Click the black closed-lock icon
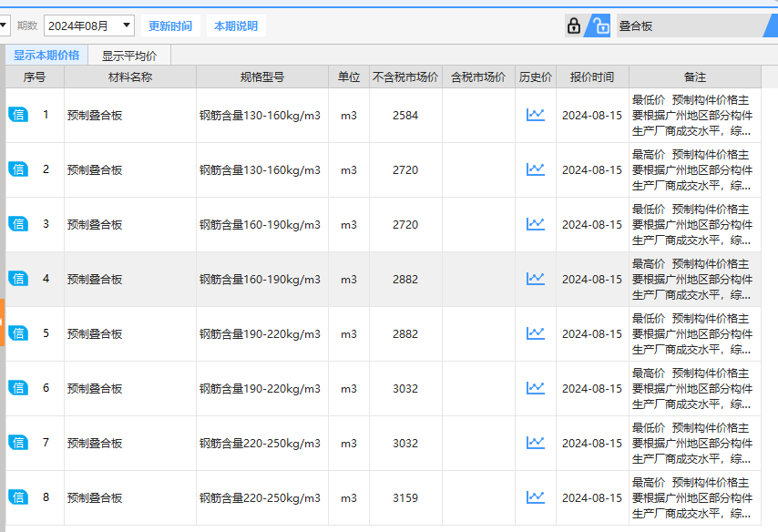The width and height of the screenshot is (778, 532). click(574, 26)
